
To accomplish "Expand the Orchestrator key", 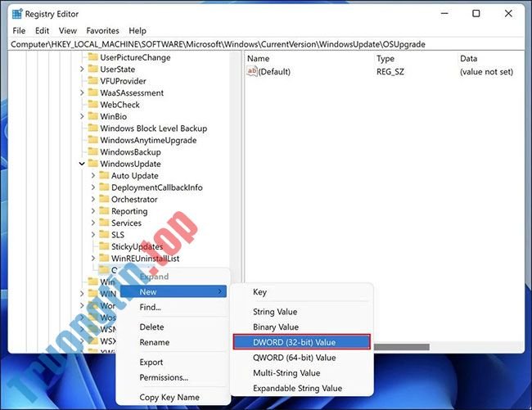I will [x=93, y=200].
